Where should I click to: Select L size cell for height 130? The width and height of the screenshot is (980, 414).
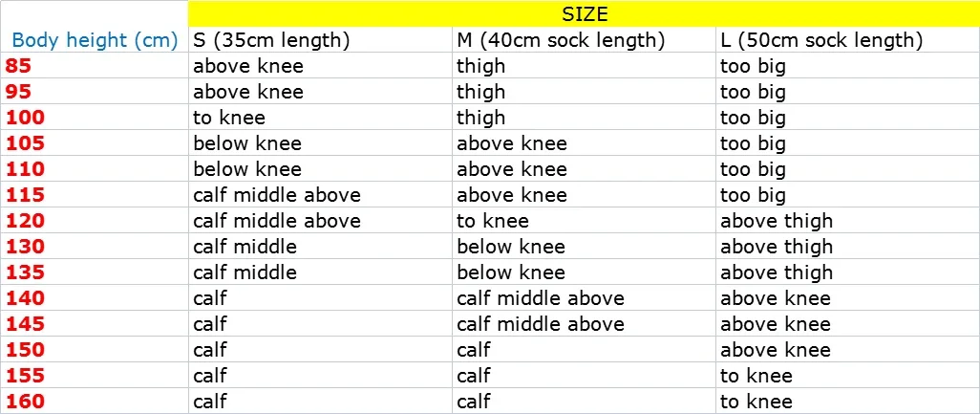tap(777, 247)
